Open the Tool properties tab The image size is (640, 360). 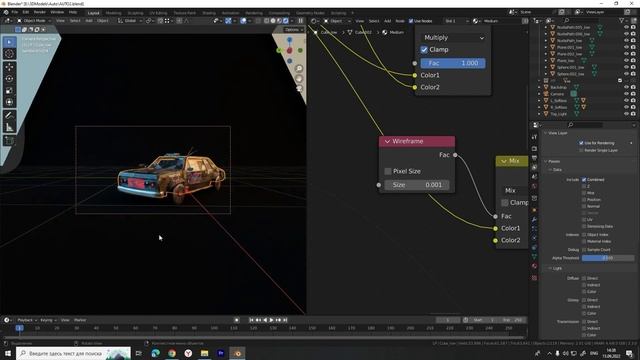pyautogui.click(x=534, y=137)
